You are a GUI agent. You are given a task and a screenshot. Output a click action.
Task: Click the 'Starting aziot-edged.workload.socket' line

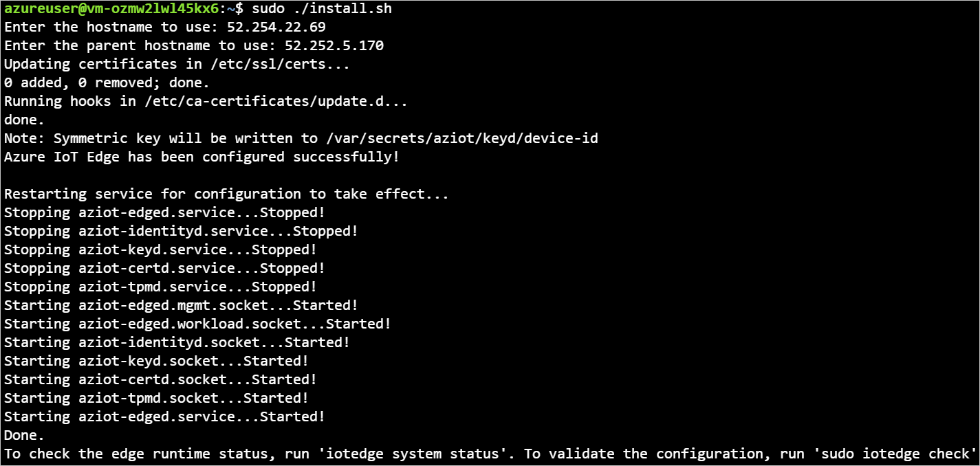[197, 324]
